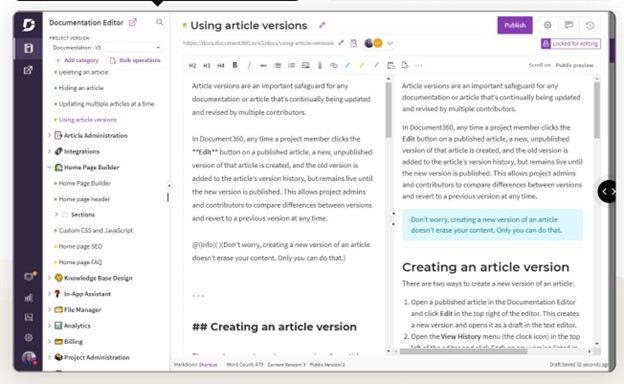
Task: Open the user profile avatar
Action: tap(29, 358)
